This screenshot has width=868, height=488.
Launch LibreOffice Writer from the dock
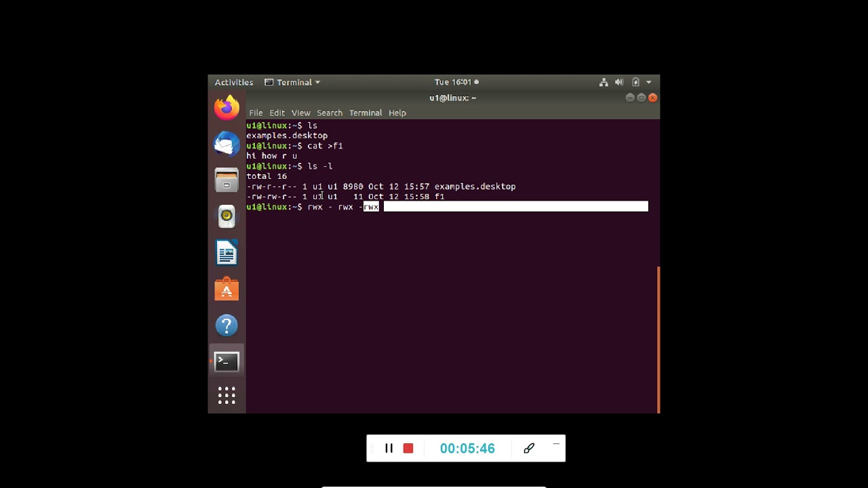(226, 253)
